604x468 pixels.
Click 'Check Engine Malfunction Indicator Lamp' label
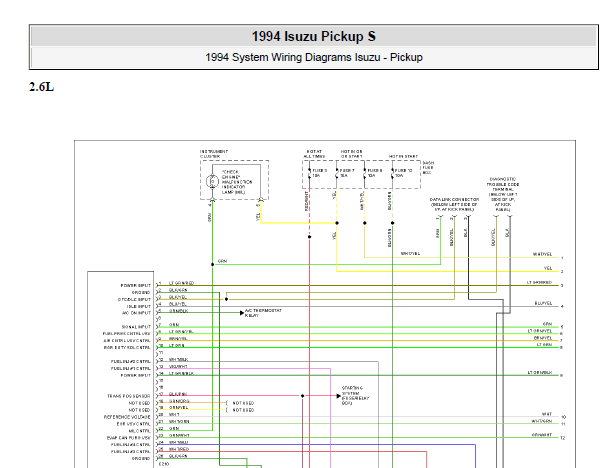tap(237, 182)
